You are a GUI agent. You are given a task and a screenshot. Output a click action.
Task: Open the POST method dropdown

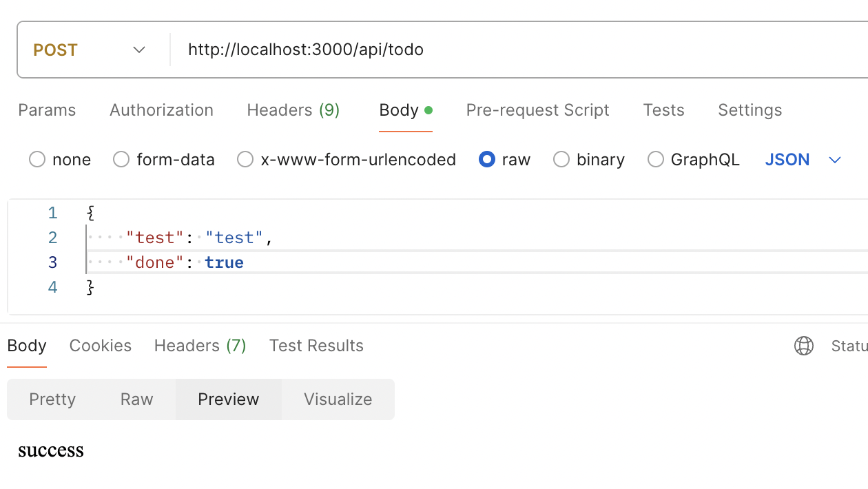[x=90, y=50]
